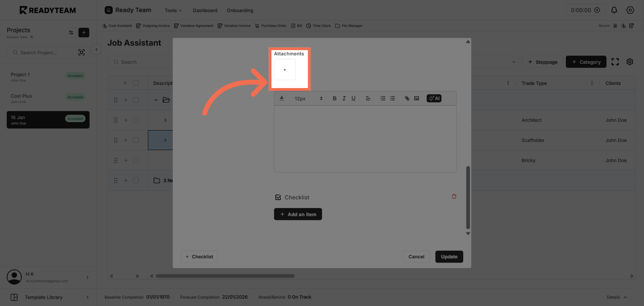Open the notifications bell
This screenshot has width=644, height=306.
coord(614,10)
